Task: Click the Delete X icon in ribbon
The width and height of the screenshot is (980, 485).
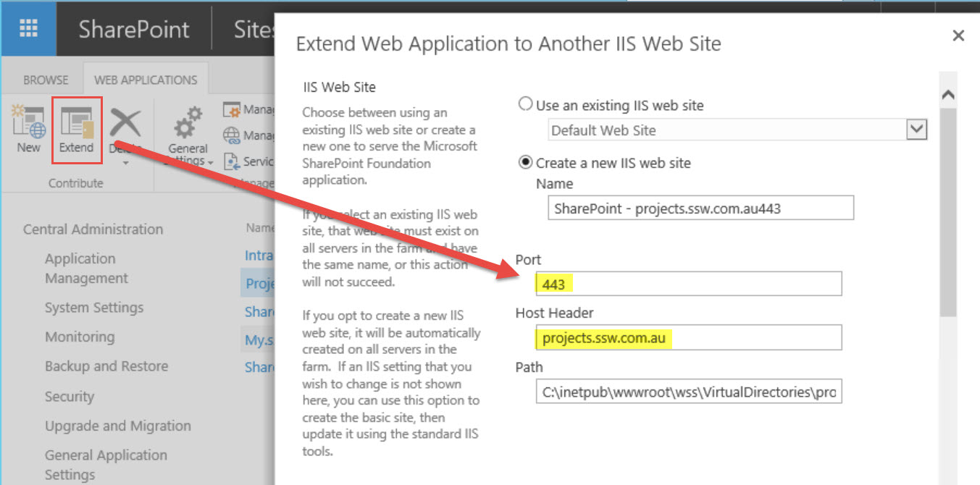Action: (124, 123)
